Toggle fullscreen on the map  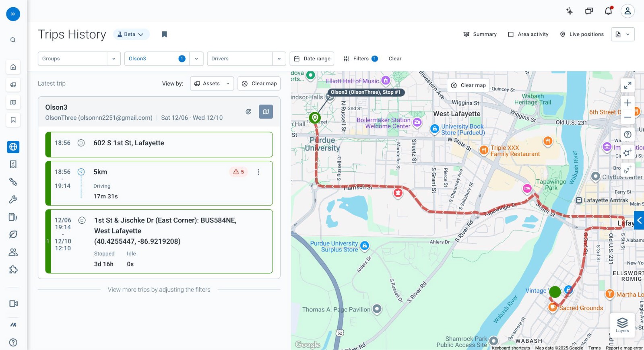coord(627,85)
